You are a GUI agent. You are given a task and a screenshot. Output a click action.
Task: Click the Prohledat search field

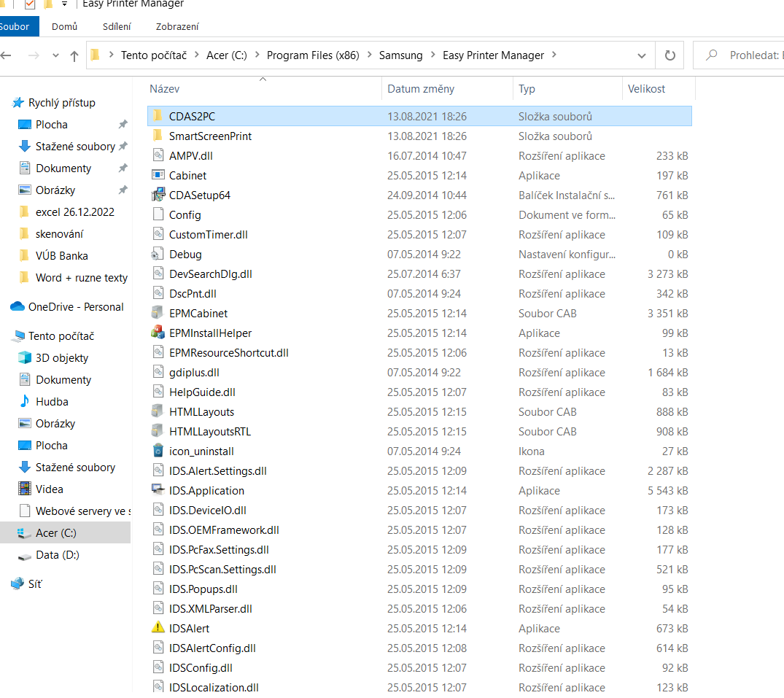pos(740,55)
